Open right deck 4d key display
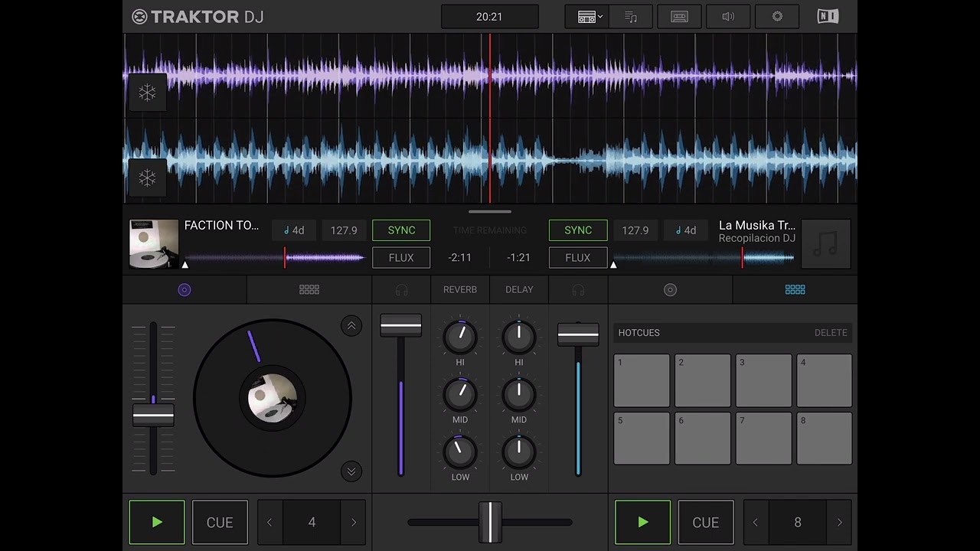Screen dimensions: 980x551 pyautogui.click(x=685, y=230)
